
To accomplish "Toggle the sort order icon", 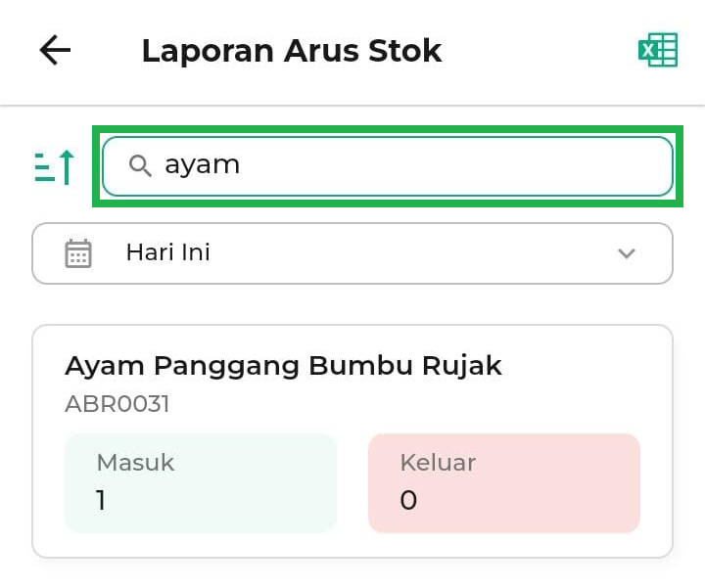I will pyautogui.click(x=55, y=166).
